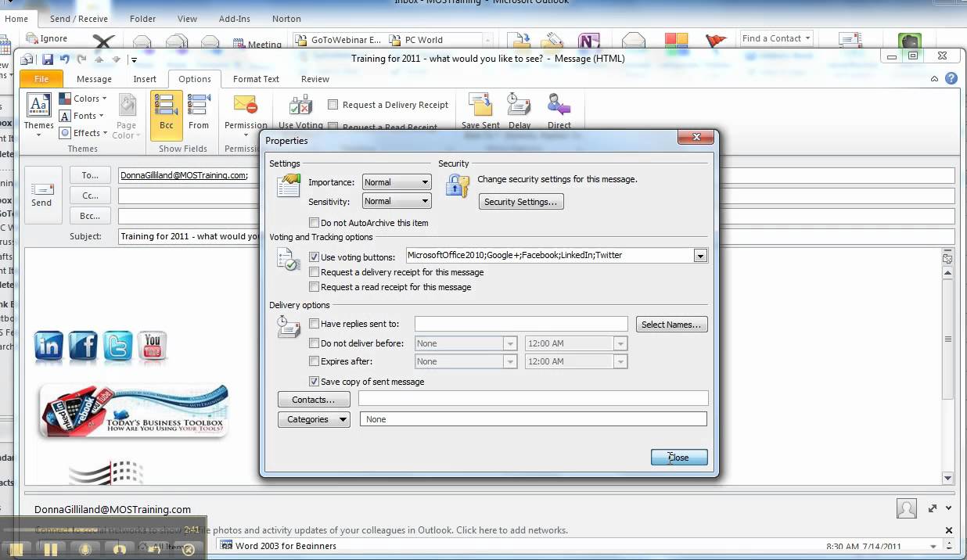Switch to the Message tab
Image resolution: width=967 pixels, height=560 pixels.
pyautogui.click(x=94, y=79)
